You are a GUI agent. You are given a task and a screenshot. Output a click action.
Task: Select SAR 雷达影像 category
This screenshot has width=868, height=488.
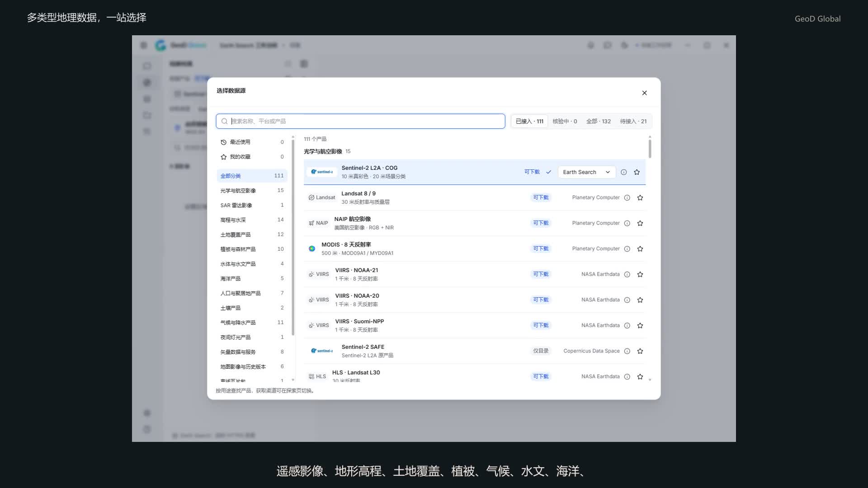252,205
